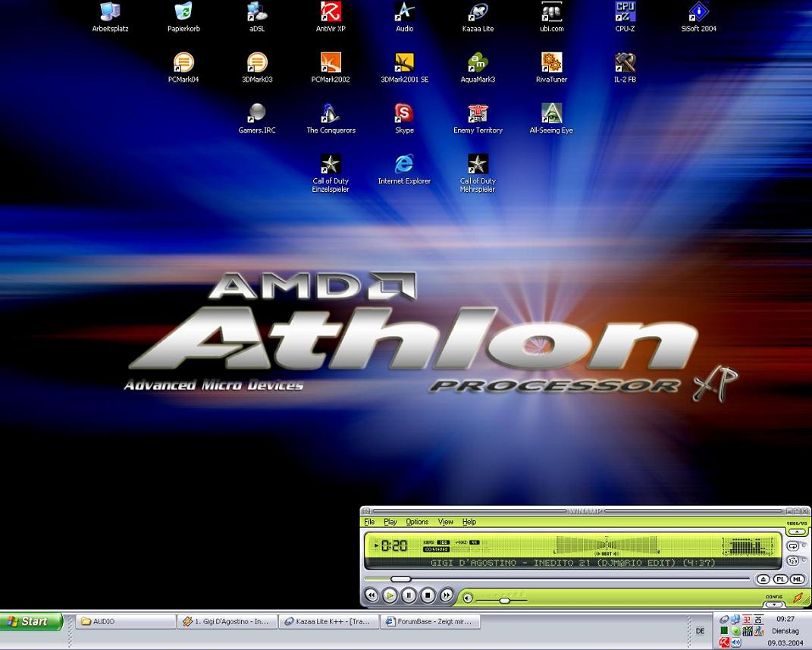Launch PCMark04 benchmark icon

point(183,68)
